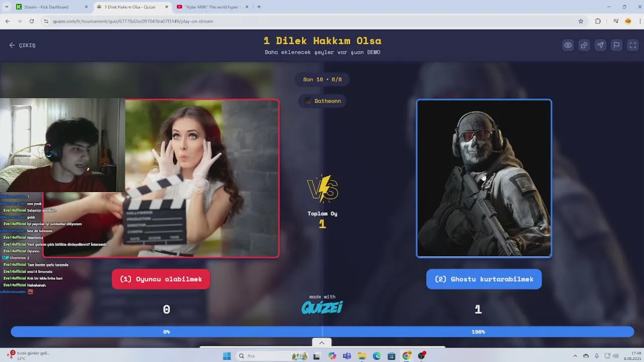Click the share/export icon next to the eye

click(584, 45)
